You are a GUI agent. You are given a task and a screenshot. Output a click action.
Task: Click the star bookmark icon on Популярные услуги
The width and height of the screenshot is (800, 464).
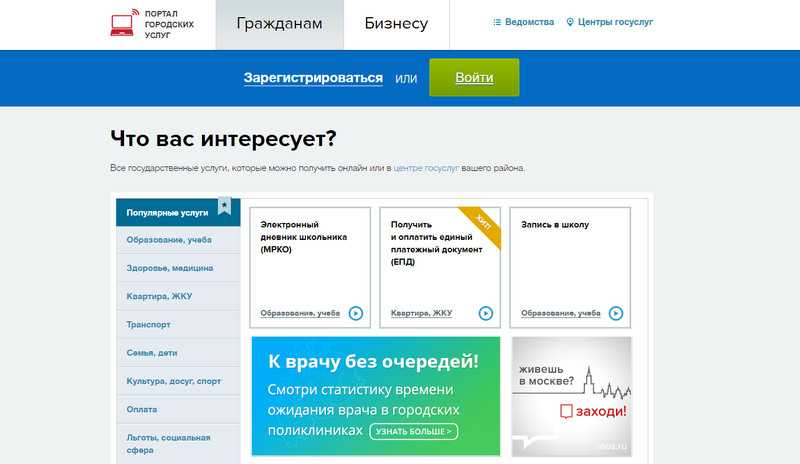pos(224,206)
